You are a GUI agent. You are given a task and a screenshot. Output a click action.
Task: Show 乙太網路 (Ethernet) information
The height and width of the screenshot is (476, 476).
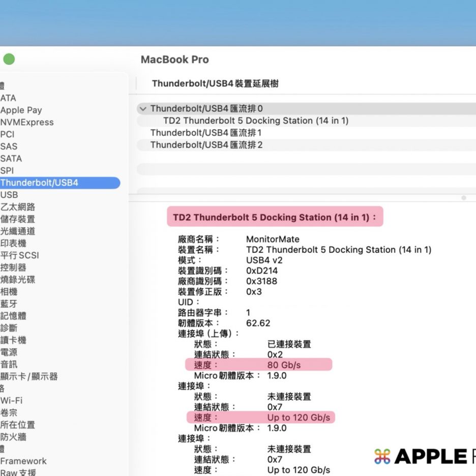coord(18,207)
